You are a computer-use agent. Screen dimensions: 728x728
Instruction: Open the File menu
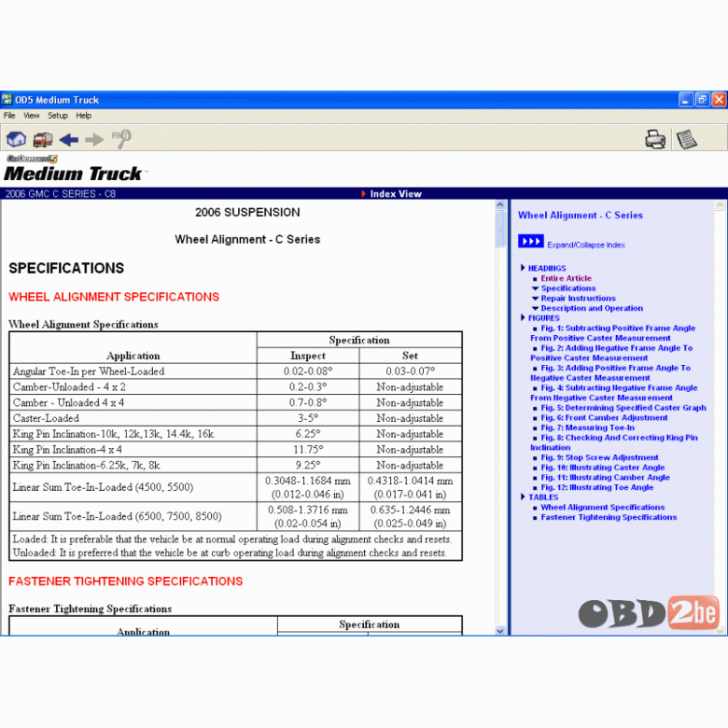coord(9,116)
